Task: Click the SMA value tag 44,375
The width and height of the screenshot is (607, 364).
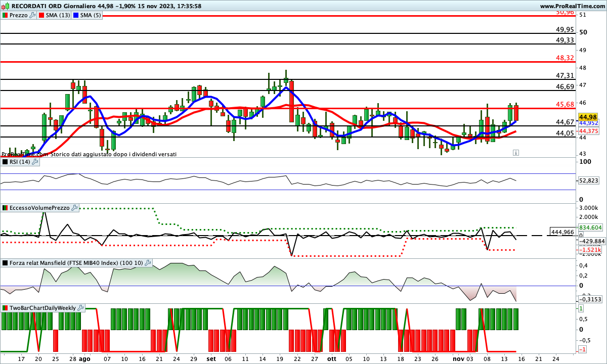Action: pyautogui.click(x=588, y=131)
